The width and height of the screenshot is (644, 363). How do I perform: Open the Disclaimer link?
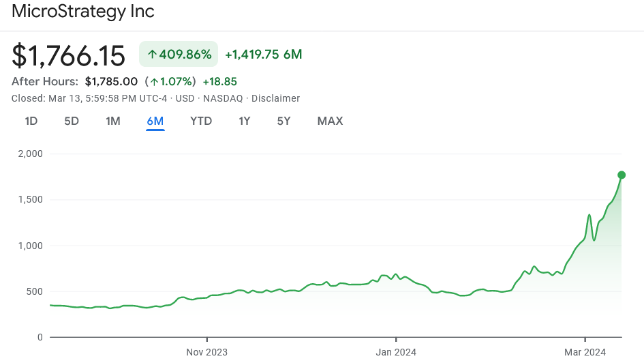(x=275, y=98)
